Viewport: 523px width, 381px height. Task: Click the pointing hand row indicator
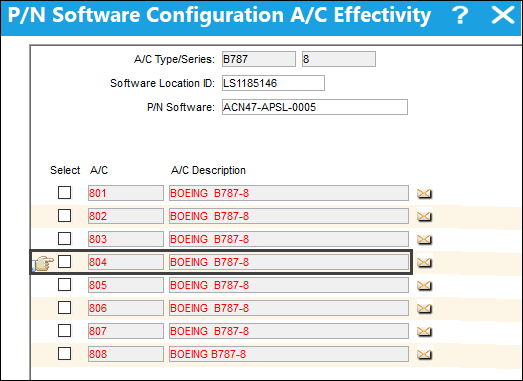coord(43,263)
